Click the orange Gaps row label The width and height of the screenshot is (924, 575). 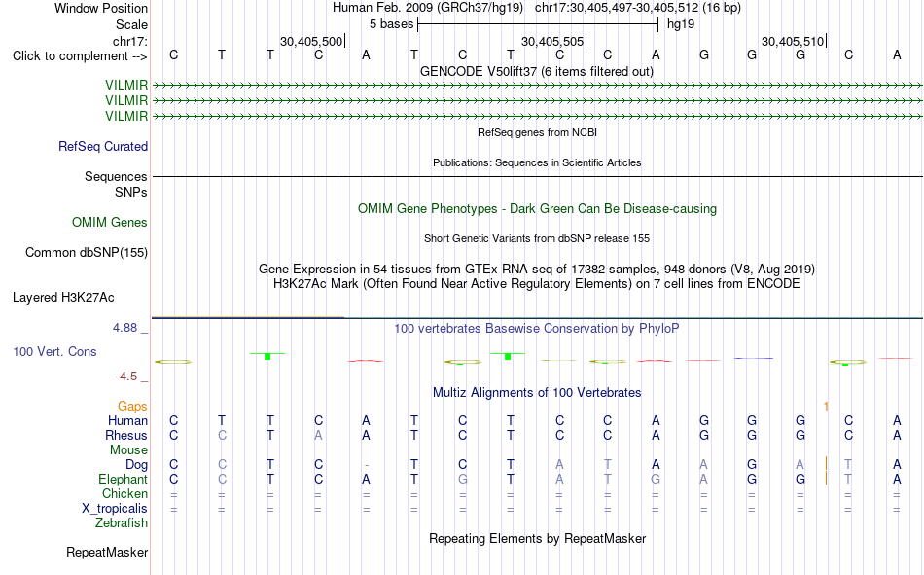[x=132, y=406]
